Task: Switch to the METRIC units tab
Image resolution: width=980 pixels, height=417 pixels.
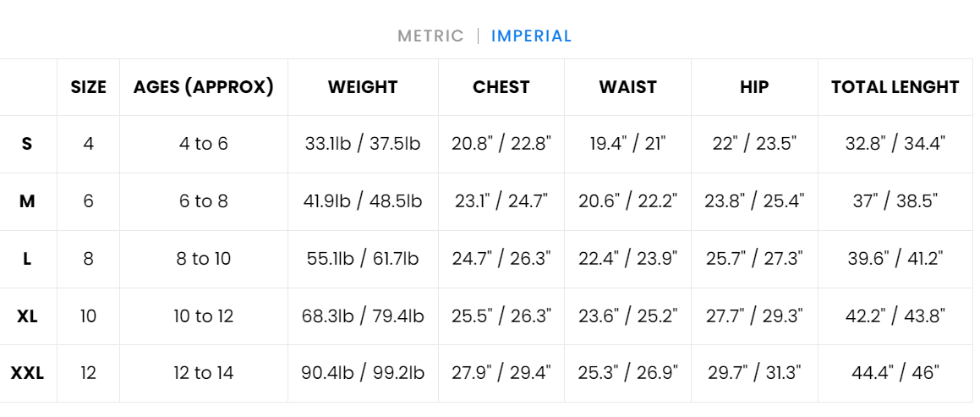Action: pyautogui.click(x=430, y=36)
